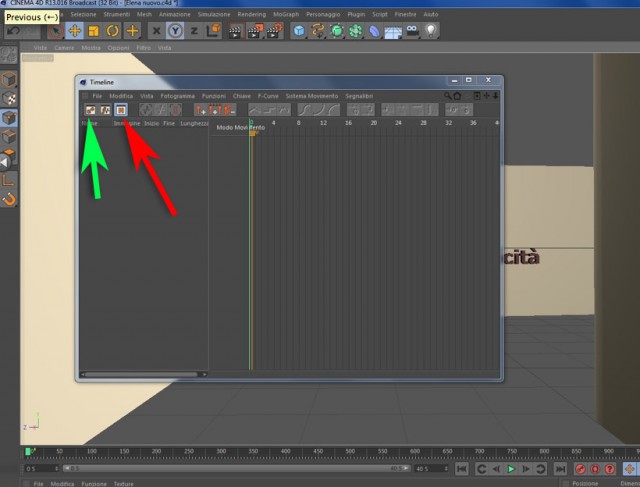
Task: Open the spline tools icon
Action: (x=318, y=31)
